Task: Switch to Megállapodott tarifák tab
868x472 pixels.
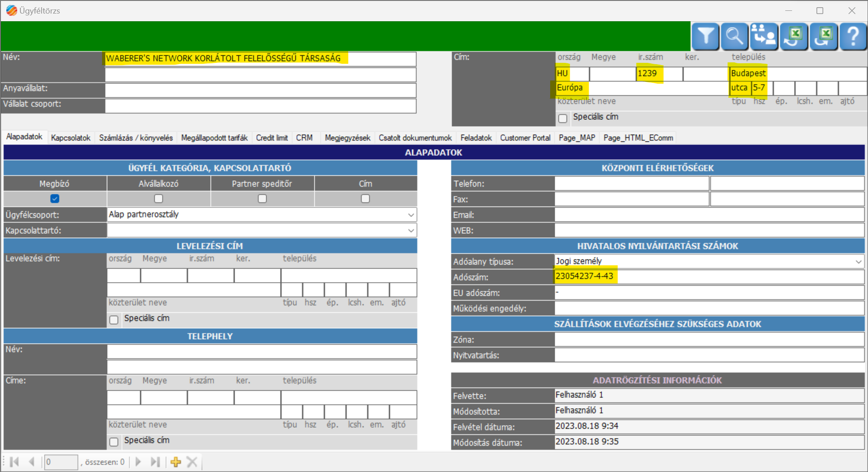Action: 214,137
